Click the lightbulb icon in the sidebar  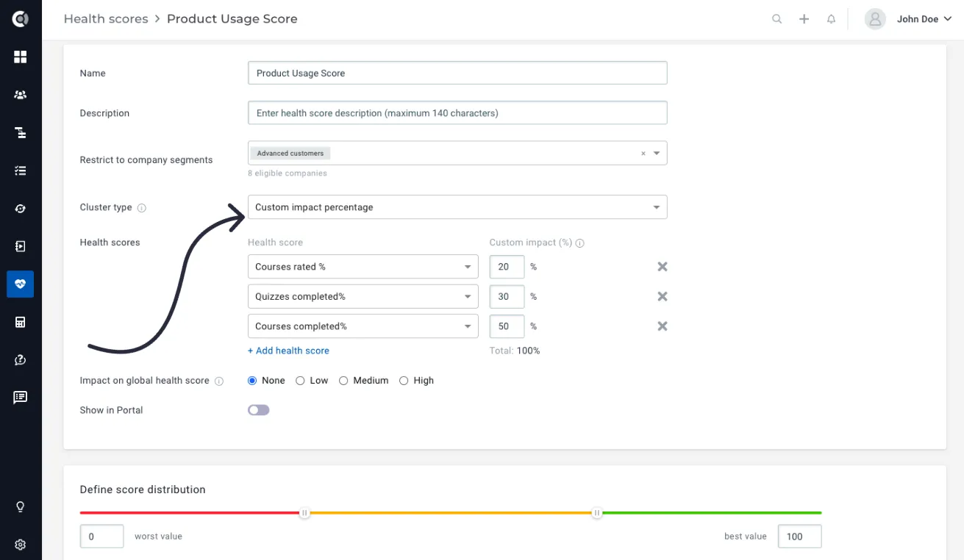(x=21, y=507)
